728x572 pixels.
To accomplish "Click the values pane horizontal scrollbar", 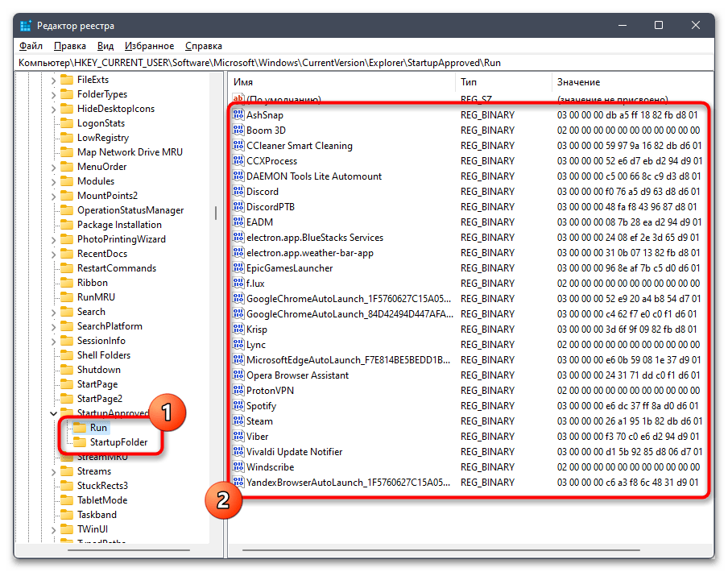I will [441, 550].
